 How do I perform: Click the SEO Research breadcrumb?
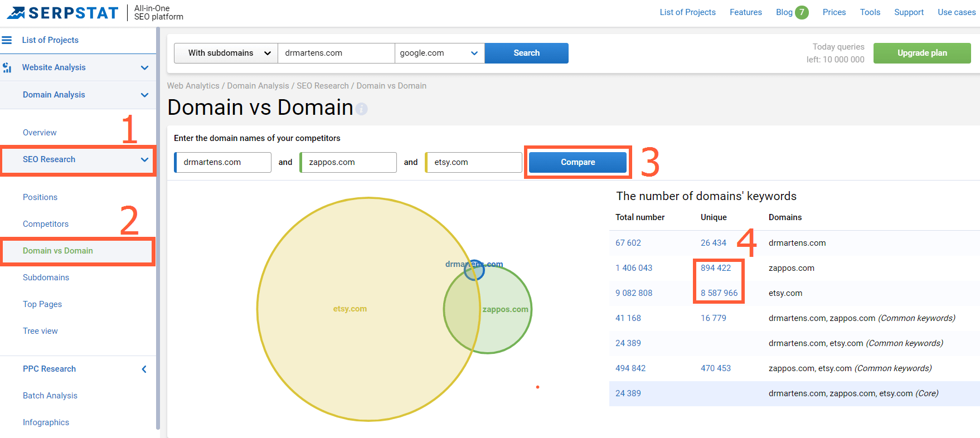point(323,86)
